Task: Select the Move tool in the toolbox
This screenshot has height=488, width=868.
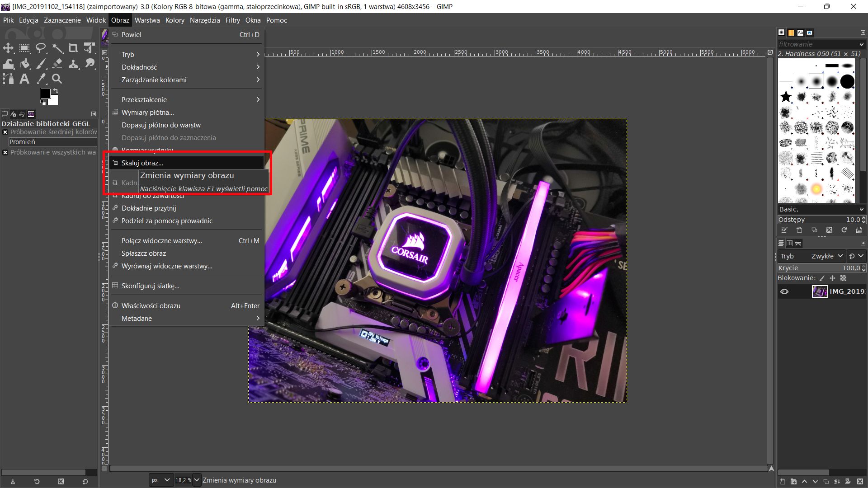Action: [x=8, y=48]
